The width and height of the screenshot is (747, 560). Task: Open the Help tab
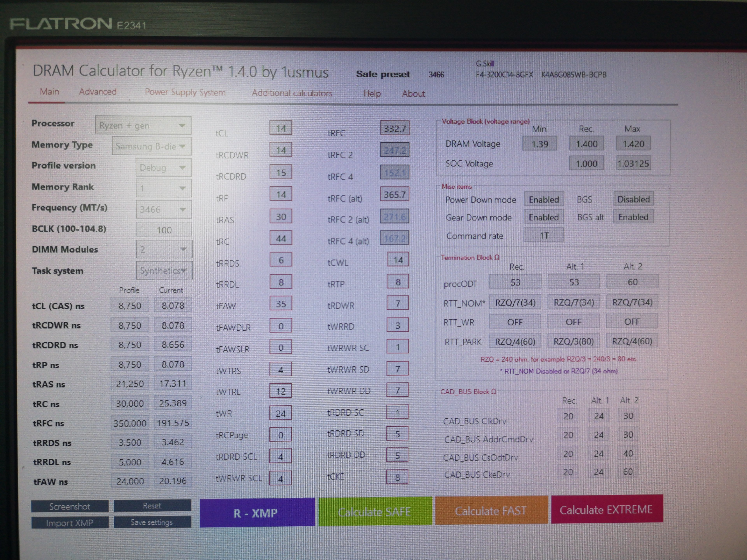pyautogui.click(x=372, y=94)
